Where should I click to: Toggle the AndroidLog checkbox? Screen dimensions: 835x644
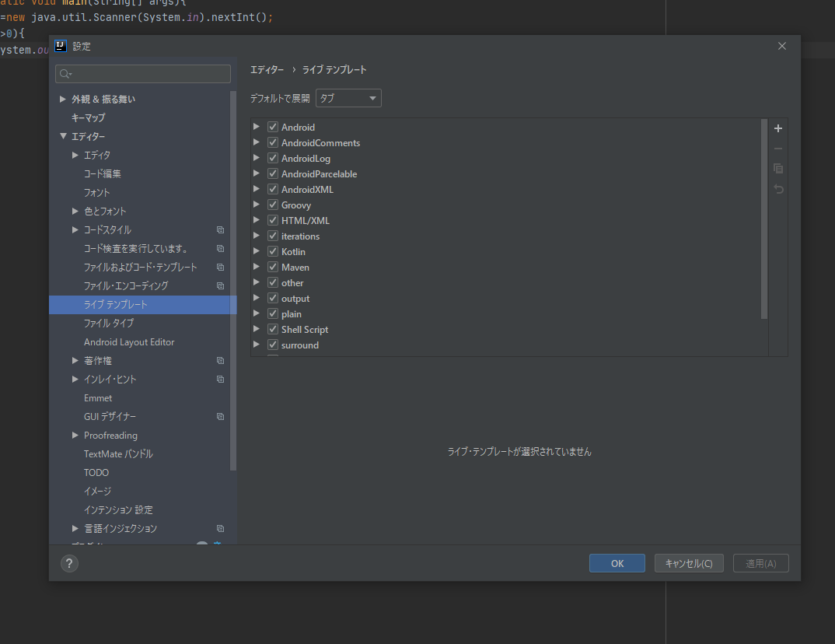coord(273,158)
